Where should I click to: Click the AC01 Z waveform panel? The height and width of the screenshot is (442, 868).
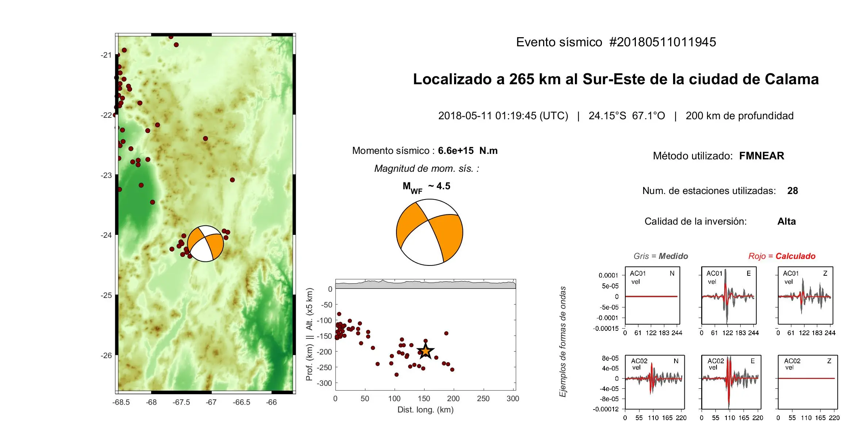click(806, 295)
